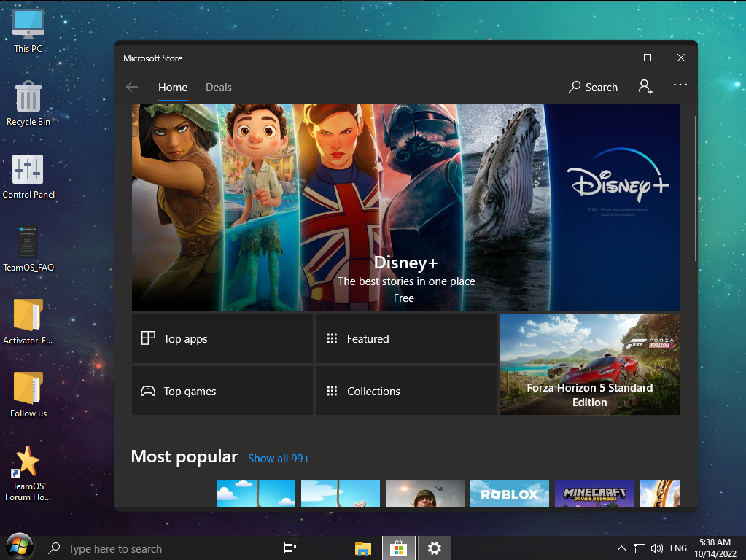
Task: Click the Windows Start orb
Action: pyautogui.click(x=19, y=547)
